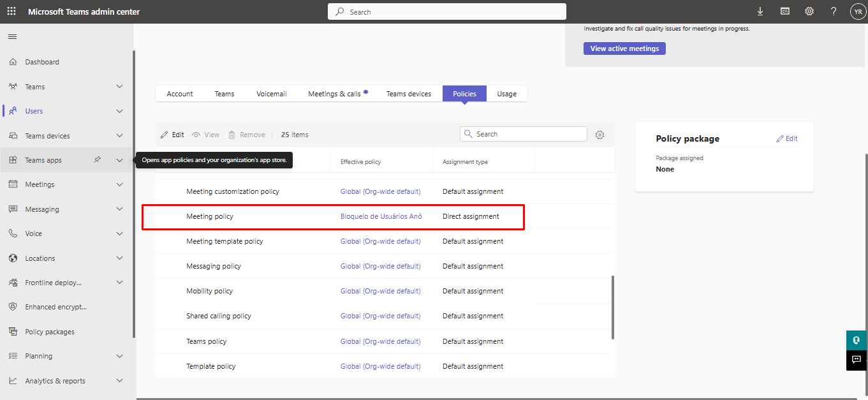Sort by Assignment type column header
This screenshot has width=868, height=400.
[465, 162]
